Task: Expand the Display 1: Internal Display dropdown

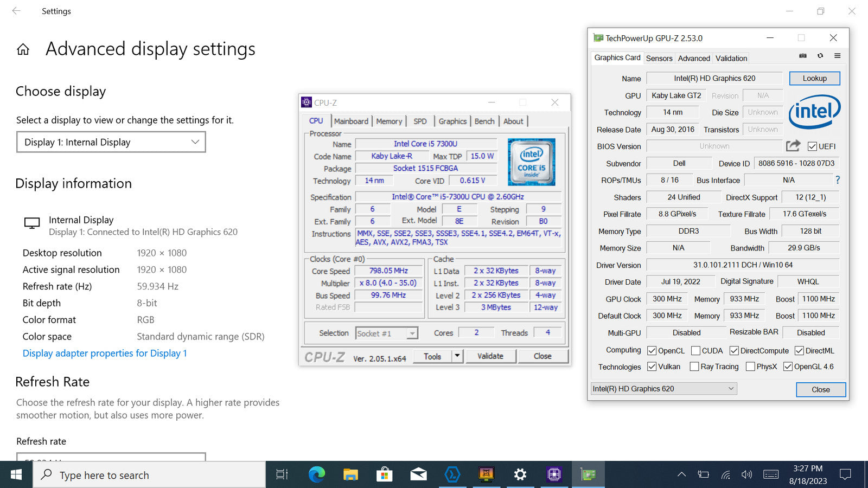Action: 111,142
